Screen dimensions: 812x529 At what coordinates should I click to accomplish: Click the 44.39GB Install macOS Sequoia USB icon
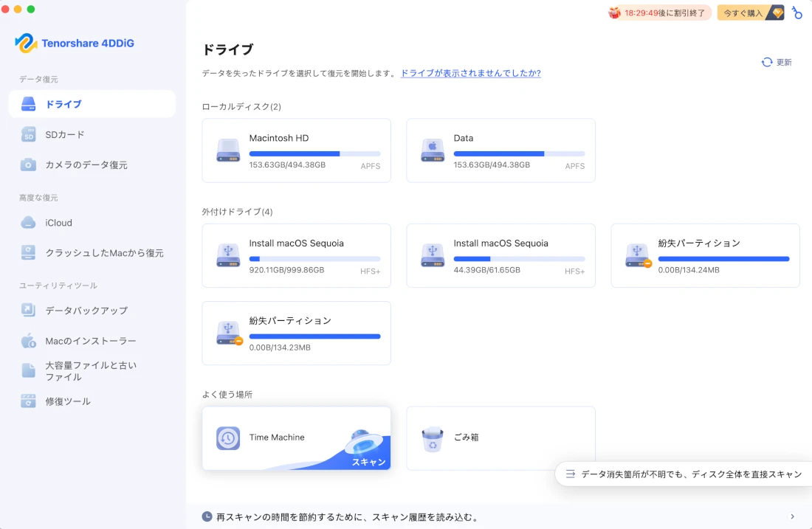click(x=433, y=255)
